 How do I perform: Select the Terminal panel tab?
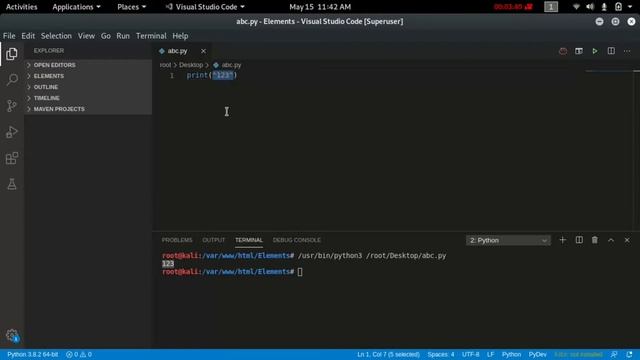point(249,240)
